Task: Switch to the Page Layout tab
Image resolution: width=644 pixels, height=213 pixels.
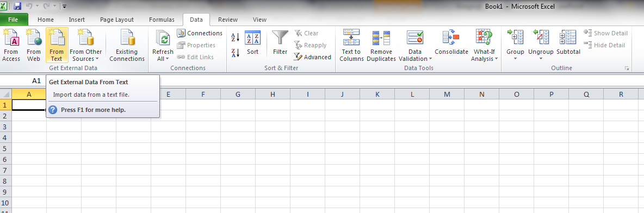Action: pyautogui.click(x=117, y=19)
